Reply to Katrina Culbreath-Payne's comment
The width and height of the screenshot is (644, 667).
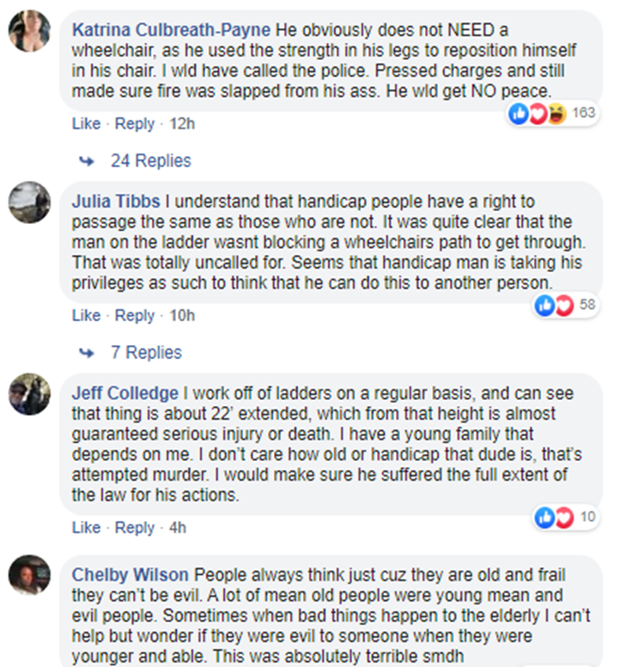coord(135,124)
